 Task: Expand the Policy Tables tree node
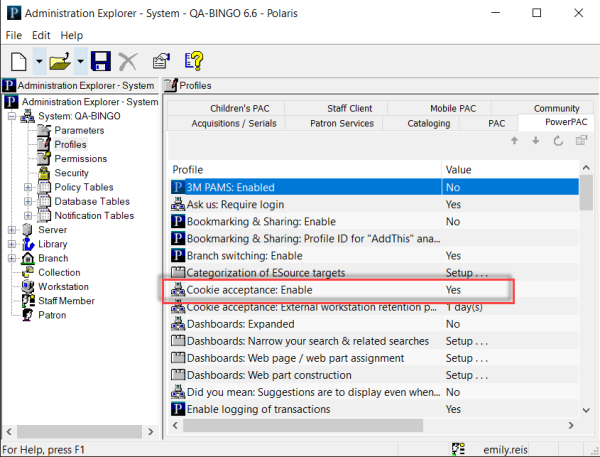pos(29,187)
